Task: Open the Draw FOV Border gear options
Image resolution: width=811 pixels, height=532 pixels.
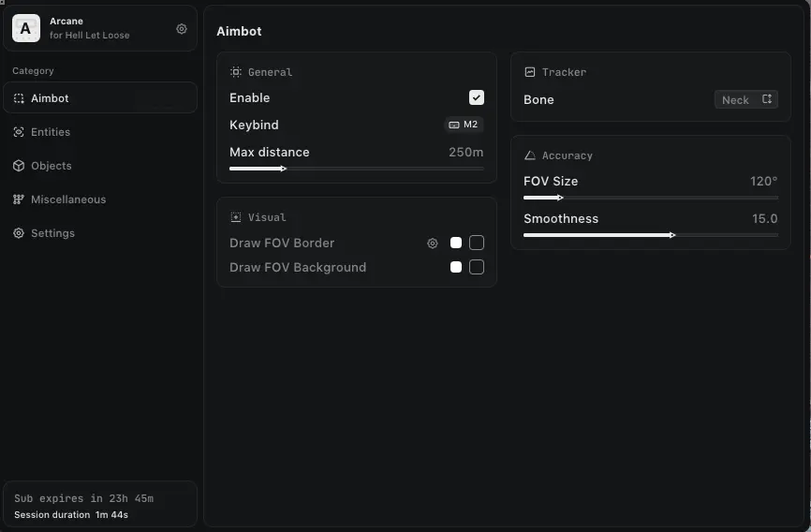Action: [433, 244]
